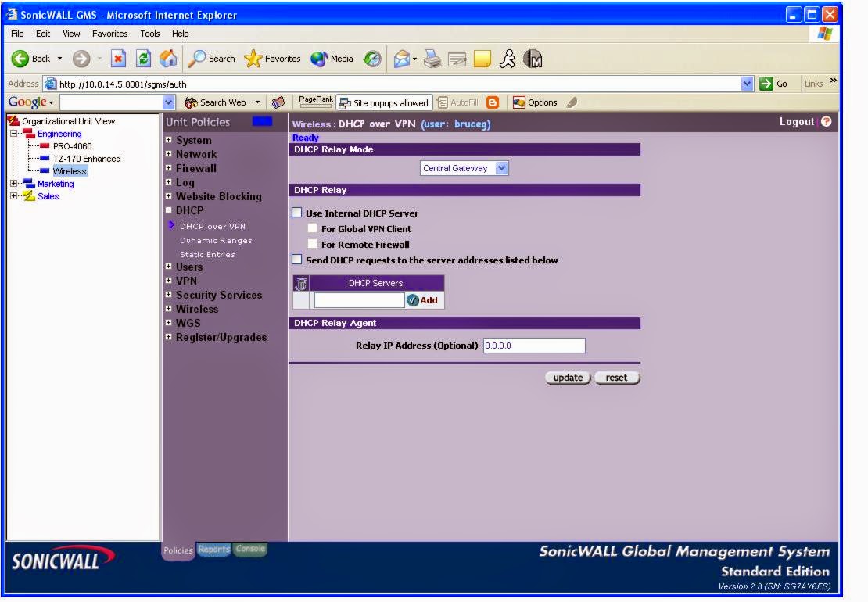Click the Logout link
868x602 pixels.
pyautogui.click(x=797, y=122)
